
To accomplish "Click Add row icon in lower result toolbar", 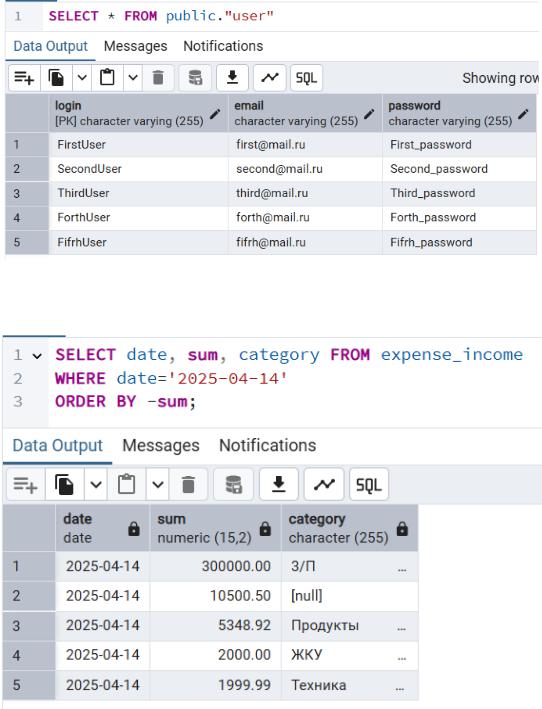I will [25, 485].
